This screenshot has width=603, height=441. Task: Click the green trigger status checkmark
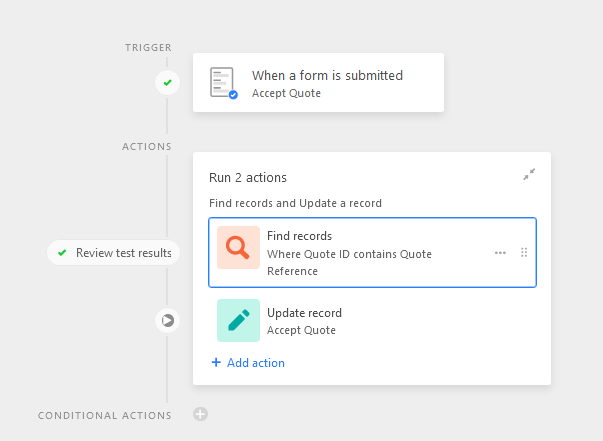click(x=167, y=82)
